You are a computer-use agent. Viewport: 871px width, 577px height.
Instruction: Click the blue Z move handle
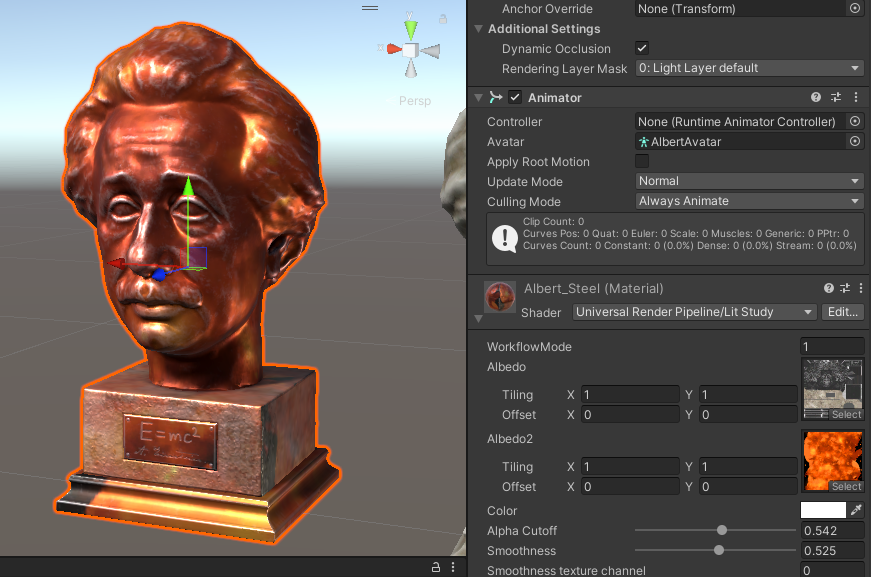159,274
